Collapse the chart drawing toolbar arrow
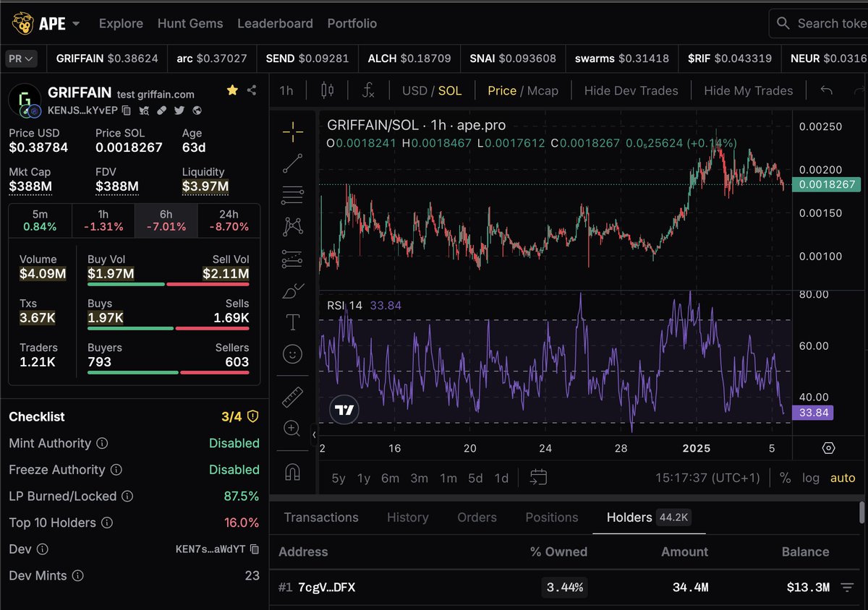868x610 pixels. (314, 434)
